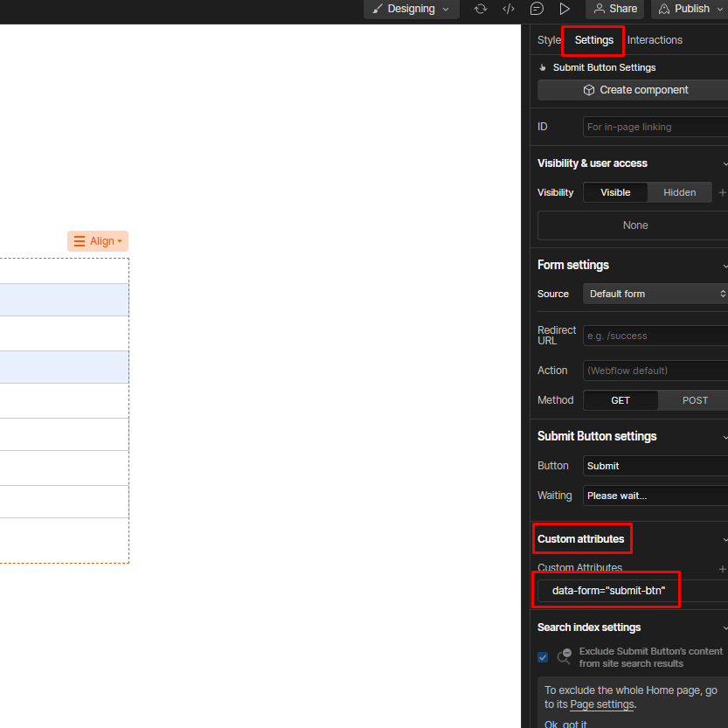Click the Submit Button Settings icon
Viewport: 728px width, 728px height.
pos(542,68)
